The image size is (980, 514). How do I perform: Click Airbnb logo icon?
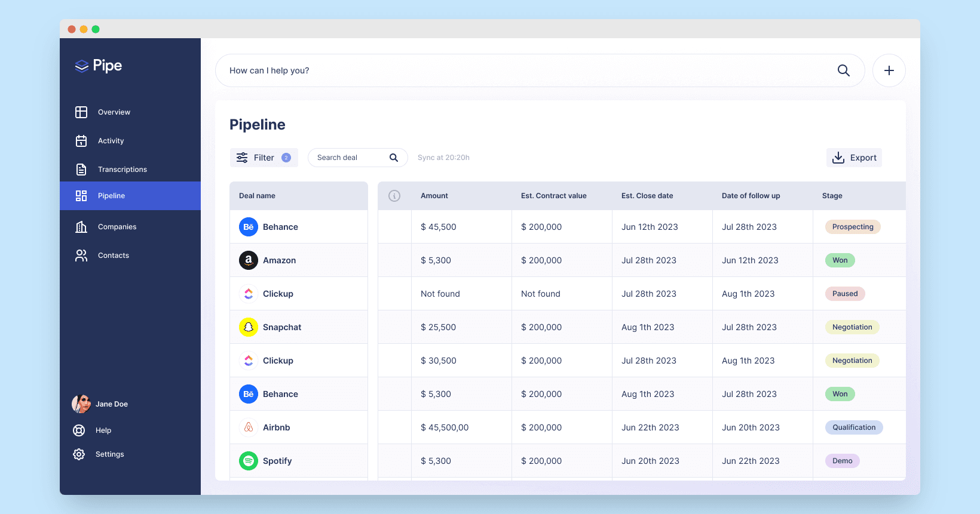[249, 427]
